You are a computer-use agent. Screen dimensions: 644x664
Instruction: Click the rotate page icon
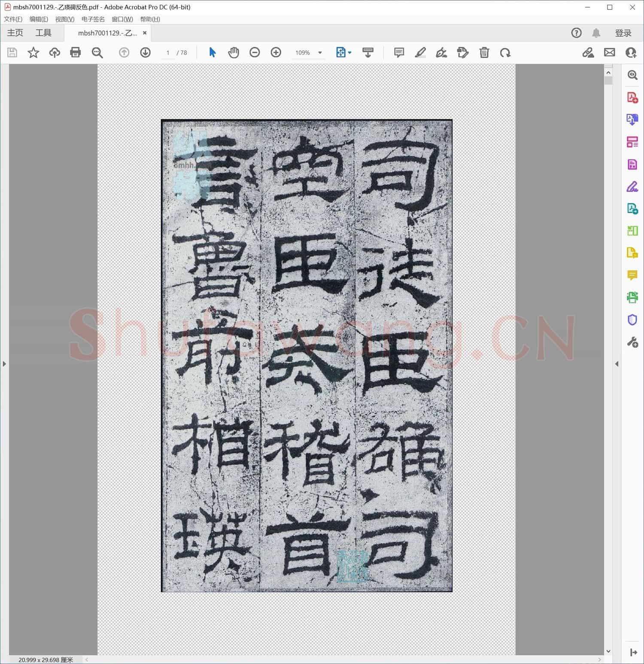[x=506, y=52]
